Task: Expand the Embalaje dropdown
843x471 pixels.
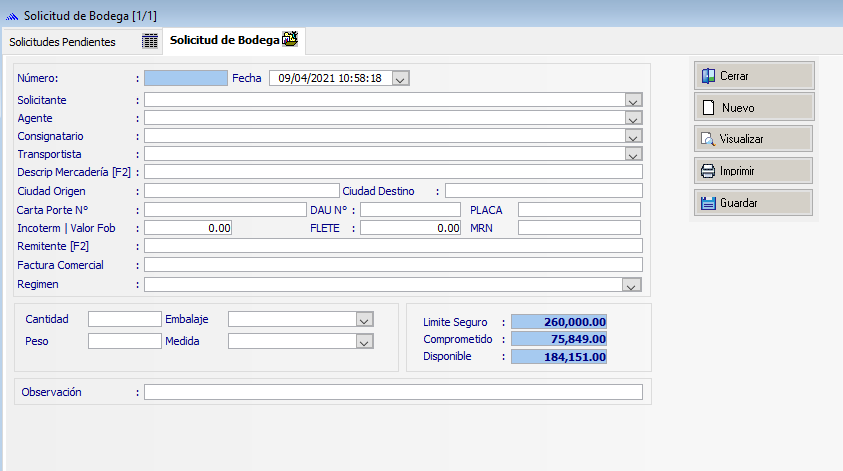Action: (x=364, y=320)
